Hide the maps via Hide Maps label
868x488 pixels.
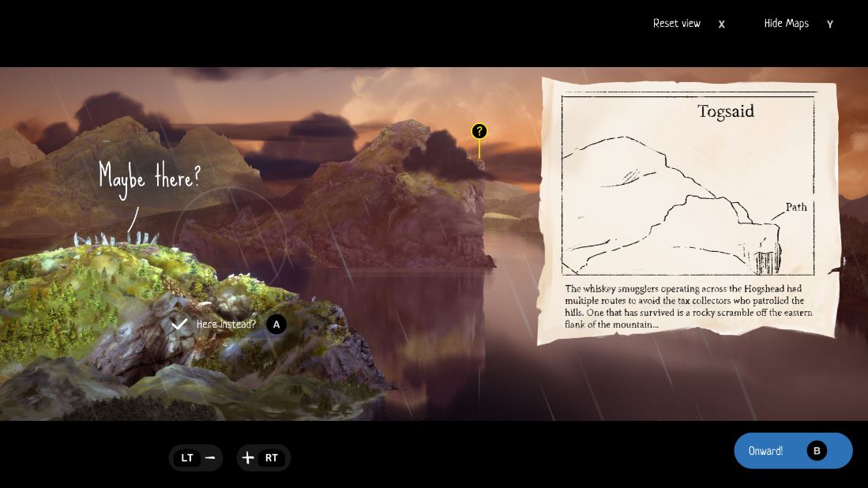click(786, 23)
